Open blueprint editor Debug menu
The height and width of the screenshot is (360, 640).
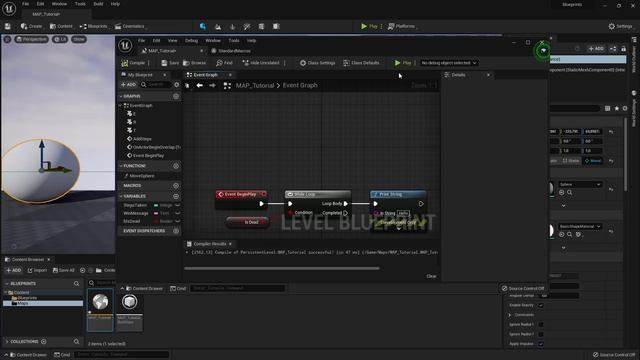coord(191,41)
